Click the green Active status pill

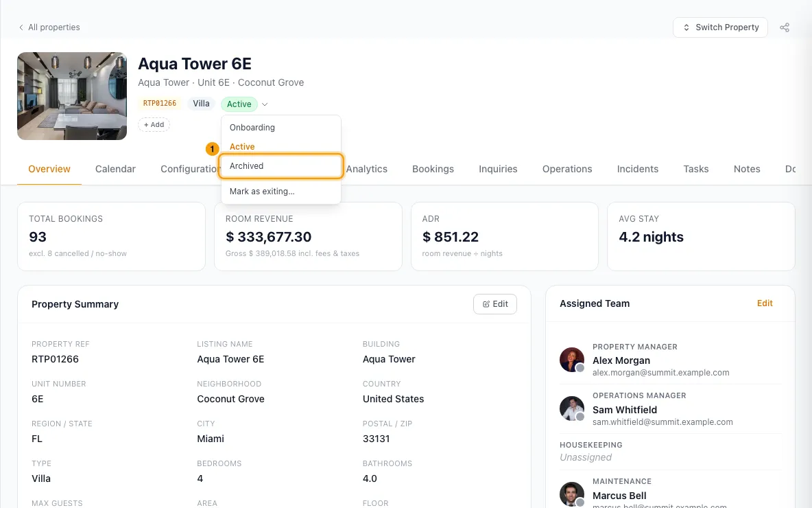239,104
